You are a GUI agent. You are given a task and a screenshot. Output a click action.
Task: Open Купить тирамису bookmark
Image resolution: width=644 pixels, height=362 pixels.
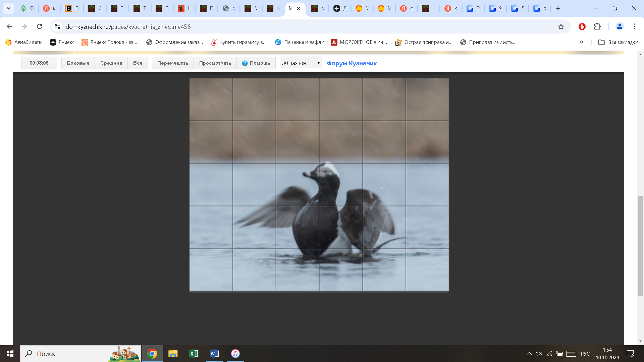(x=238, y=42)
